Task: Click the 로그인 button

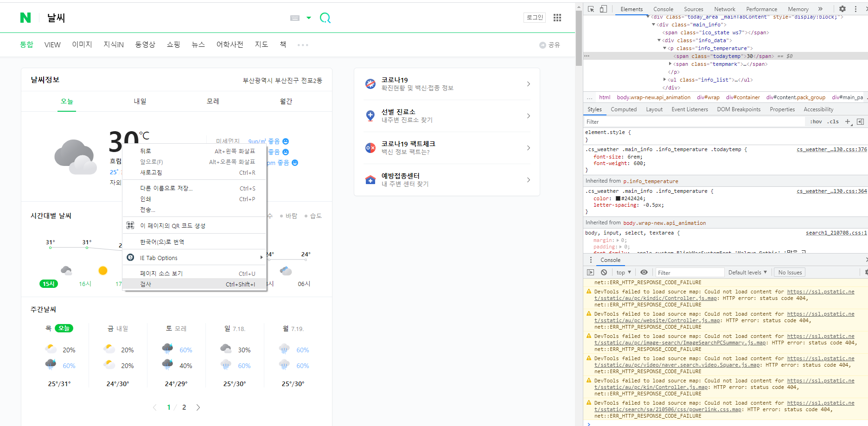Action: [535, 17]
